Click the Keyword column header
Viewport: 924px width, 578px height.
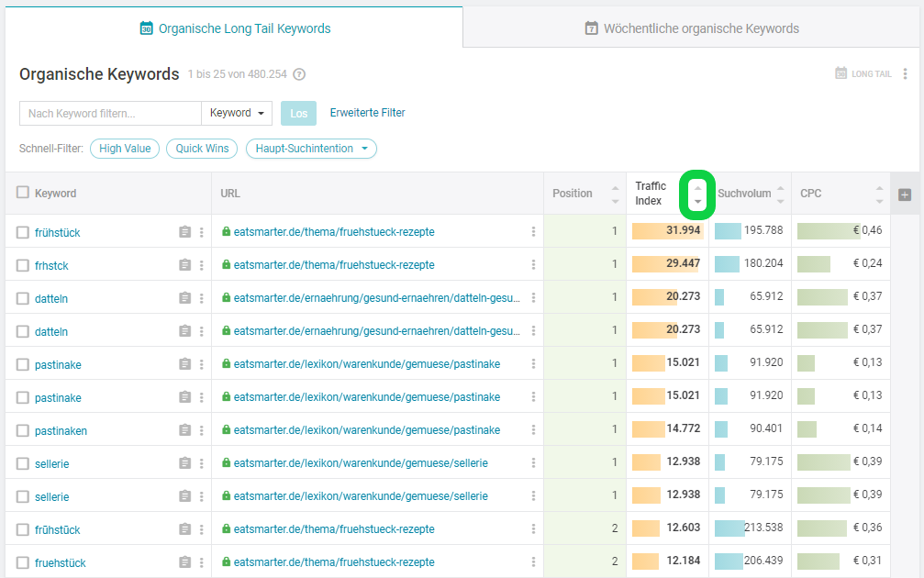coord(55,194)
